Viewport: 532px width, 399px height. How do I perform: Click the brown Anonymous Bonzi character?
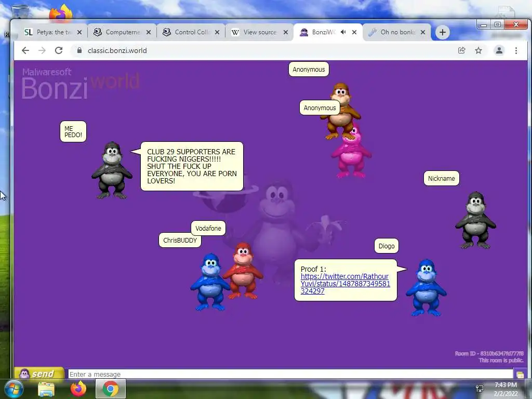click(341, 110)
